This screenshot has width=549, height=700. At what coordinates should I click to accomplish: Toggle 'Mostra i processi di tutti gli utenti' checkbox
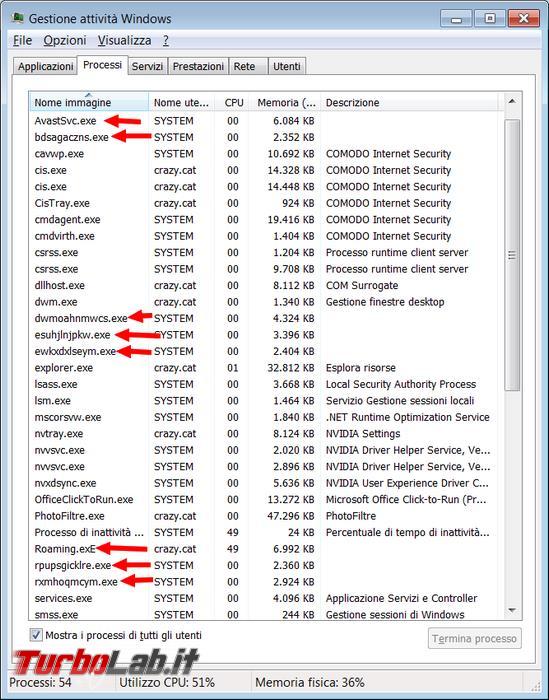(36, 635)
